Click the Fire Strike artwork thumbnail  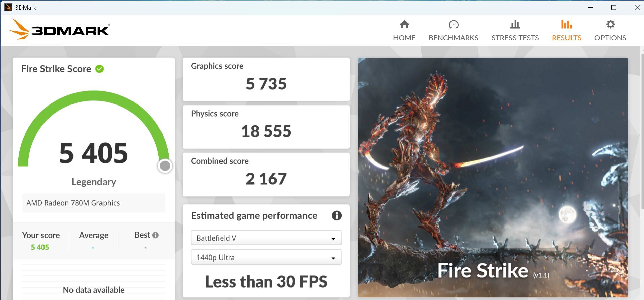point(493,177)
